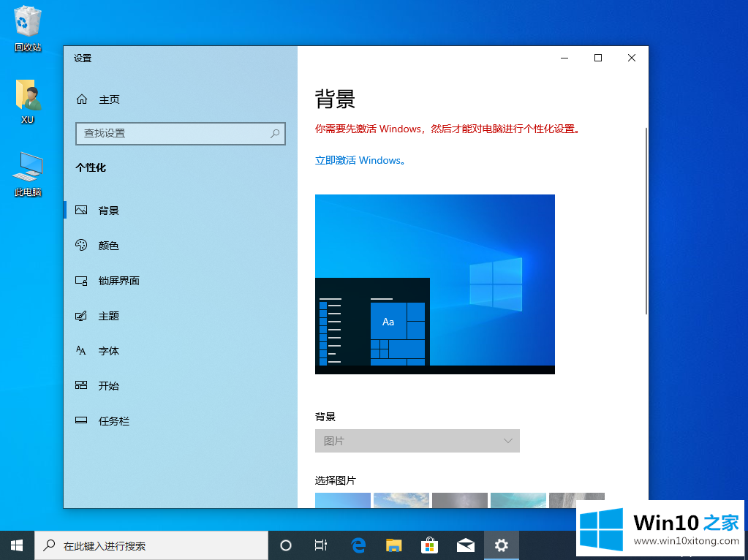Click the Settings gear on taskbar

(x=502, y=545)
